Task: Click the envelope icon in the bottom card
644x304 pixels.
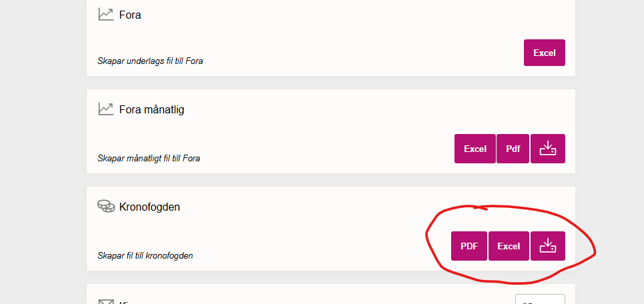Action: [105, 301]
